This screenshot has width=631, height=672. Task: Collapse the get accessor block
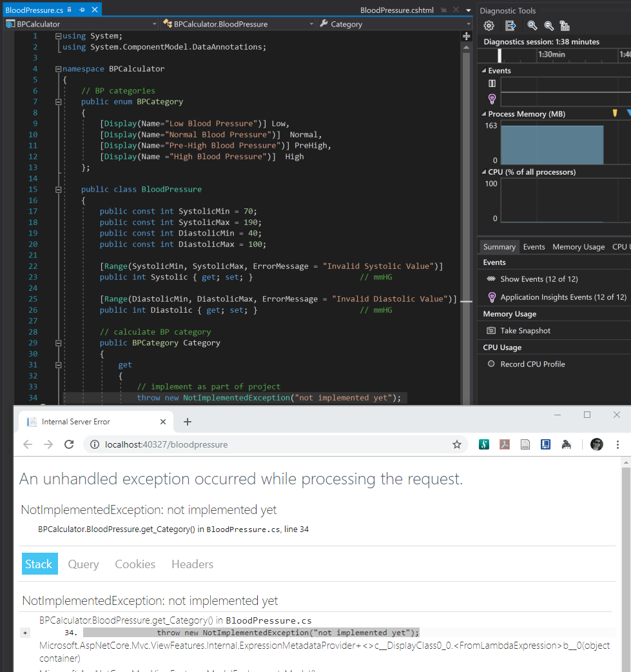coord(58,365)
